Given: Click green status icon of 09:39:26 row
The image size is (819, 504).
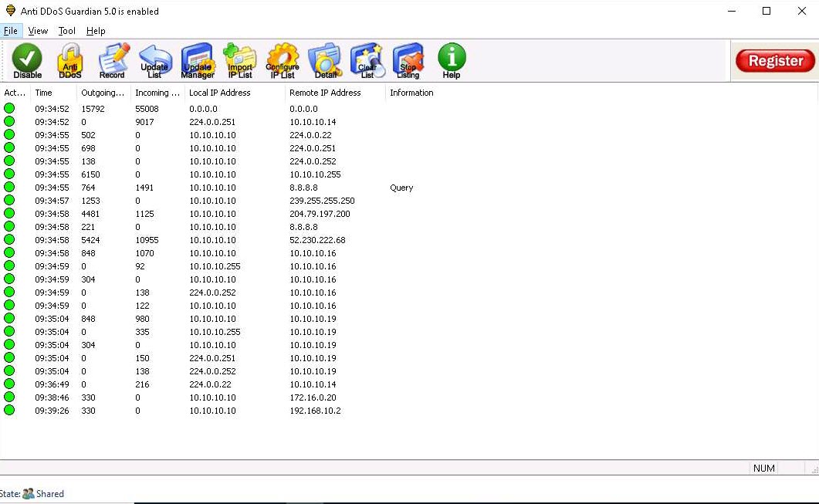Looking at the screenshot, I should point(9,410).
